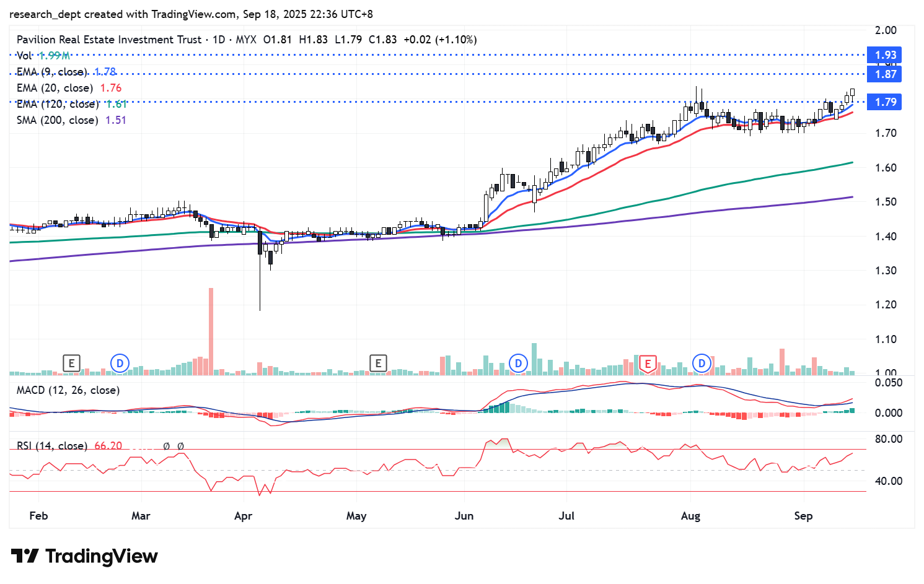Open the earnings E marker in early May

378,363
